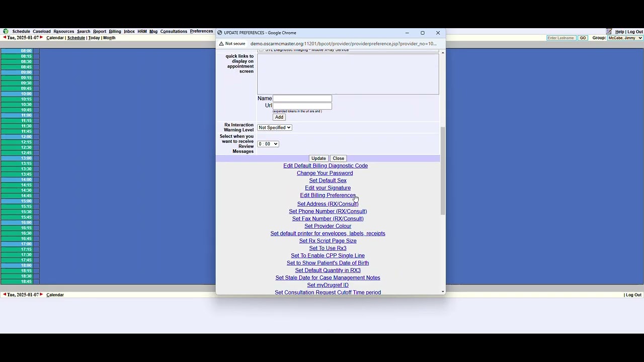Click the Not secure warning icon
Screen dimensions: 644x362
[221, 44]
